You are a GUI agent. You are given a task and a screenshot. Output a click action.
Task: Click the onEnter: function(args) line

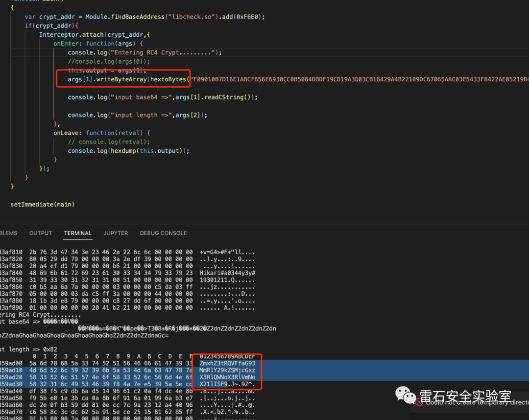(98, 44)
